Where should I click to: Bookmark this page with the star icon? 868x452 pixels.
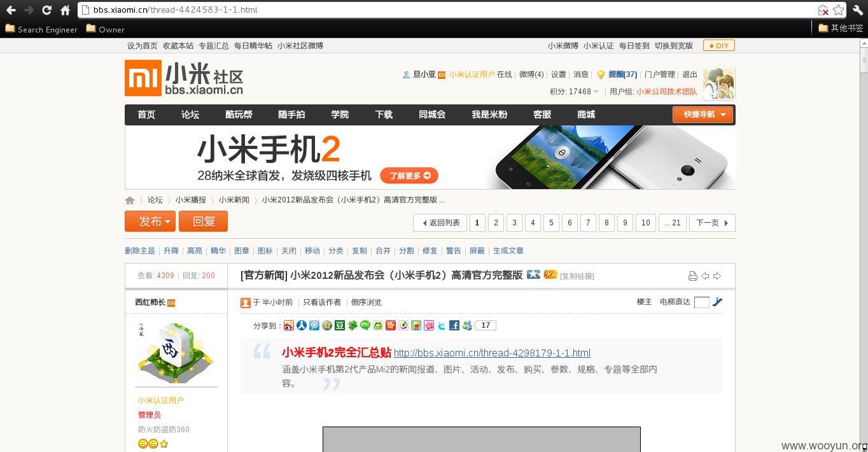[839, 10]
